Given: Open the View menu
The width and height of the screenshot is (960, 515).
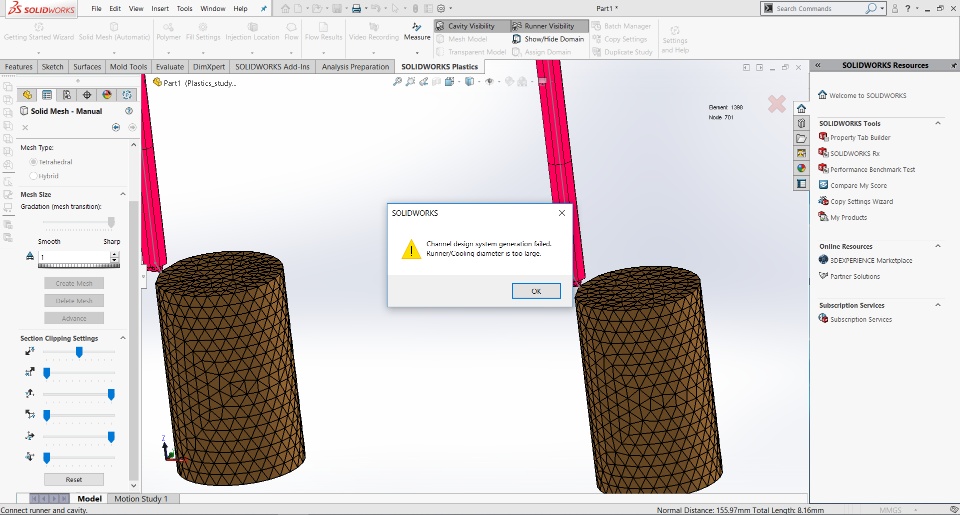Looking at the screenshot, I should (x=136, y=9).
